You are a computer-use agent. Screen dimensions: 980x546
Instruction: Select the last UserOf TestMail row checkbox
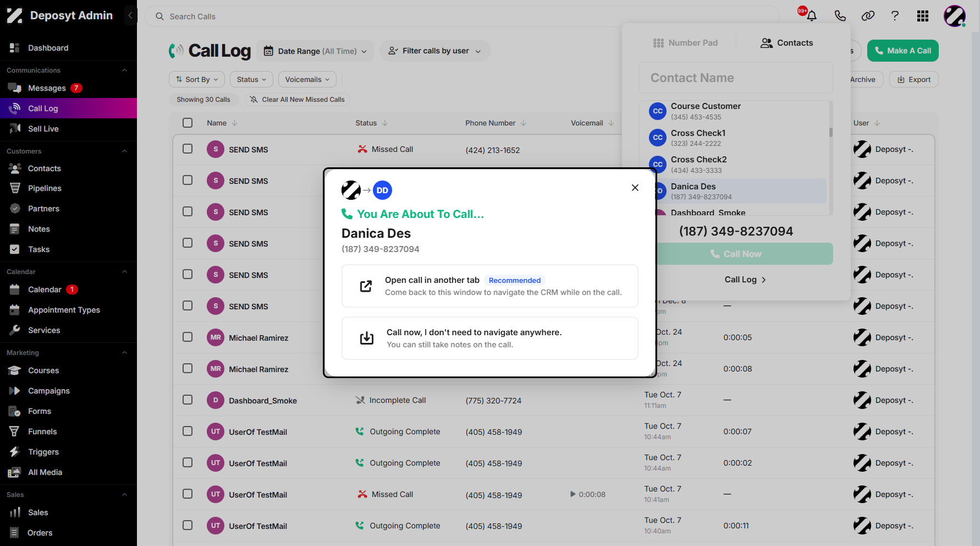[x=188, y=525]
